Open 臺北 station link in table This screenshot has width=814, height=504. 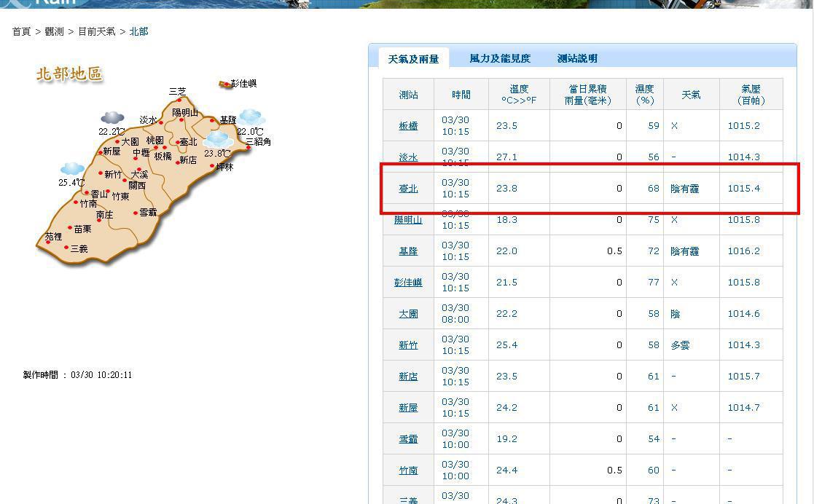(408, 189)
